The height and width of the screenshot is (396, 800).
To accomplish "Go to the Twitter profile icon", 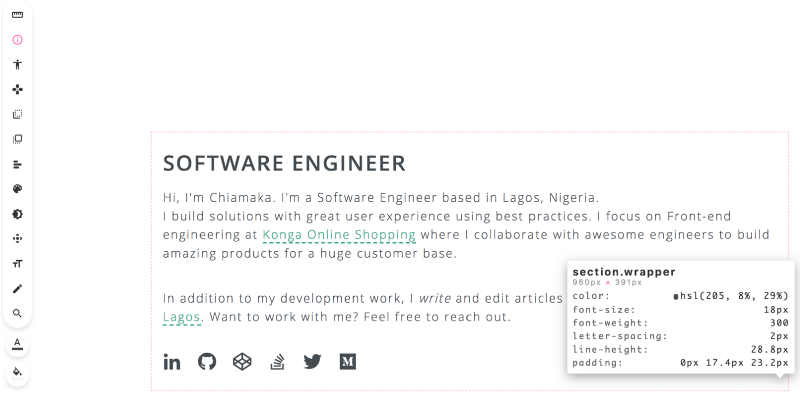I will tap(312, 362).
